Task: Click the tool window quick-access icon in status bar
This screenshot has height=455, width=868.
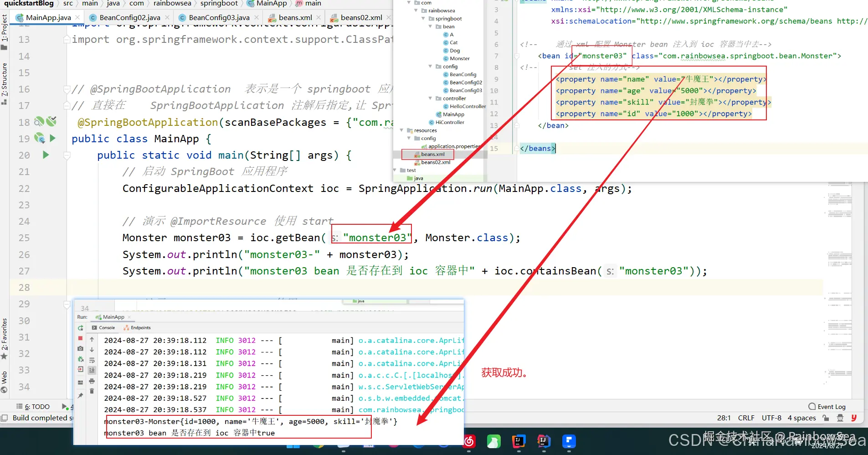Action: click(4, 418)
